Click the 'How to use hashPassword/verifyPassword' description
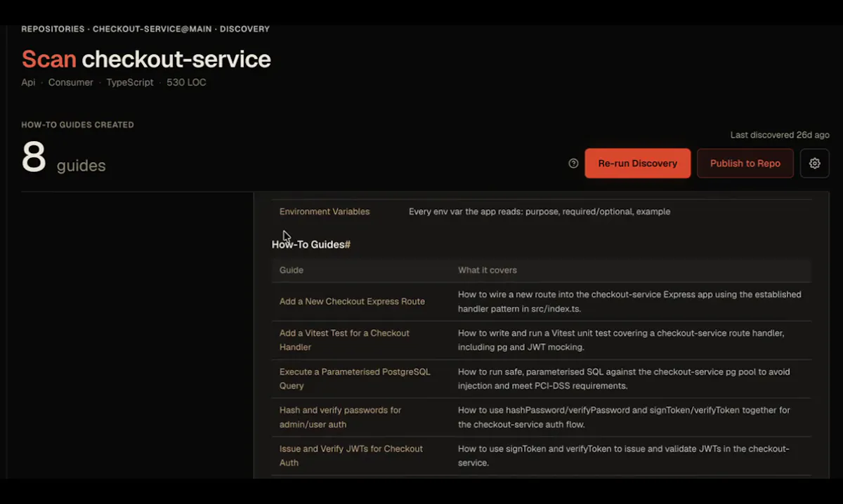Screen dimensions: 843x504 624,418
